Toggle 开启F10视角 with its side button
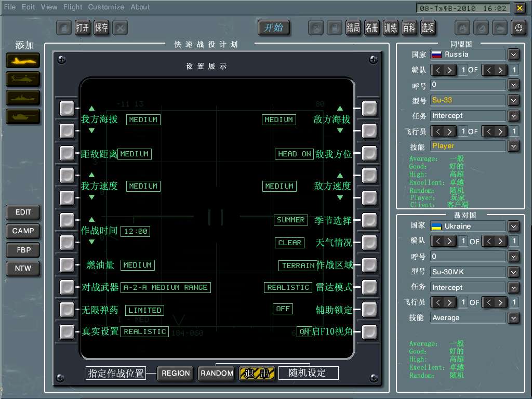This screenshot has height=399, width=532. 369,332
